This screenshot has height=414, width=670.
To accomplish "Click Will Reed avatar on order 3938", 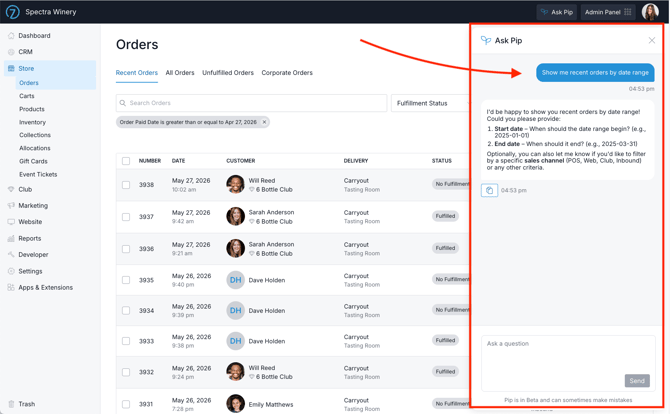I will click(235, 185).
